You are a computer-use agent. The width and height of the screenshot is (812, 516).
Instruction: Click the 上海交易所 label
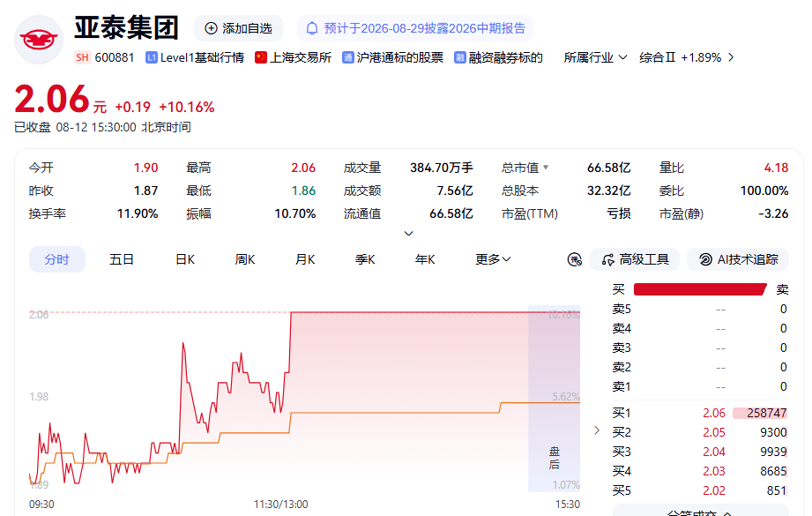[x=301, y=57]
